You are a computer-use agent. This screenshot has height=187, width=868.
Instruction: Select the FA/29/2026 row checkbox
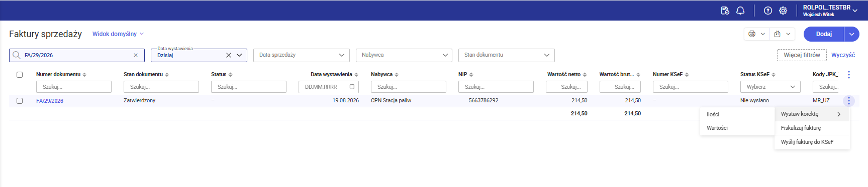pos(20,101)
